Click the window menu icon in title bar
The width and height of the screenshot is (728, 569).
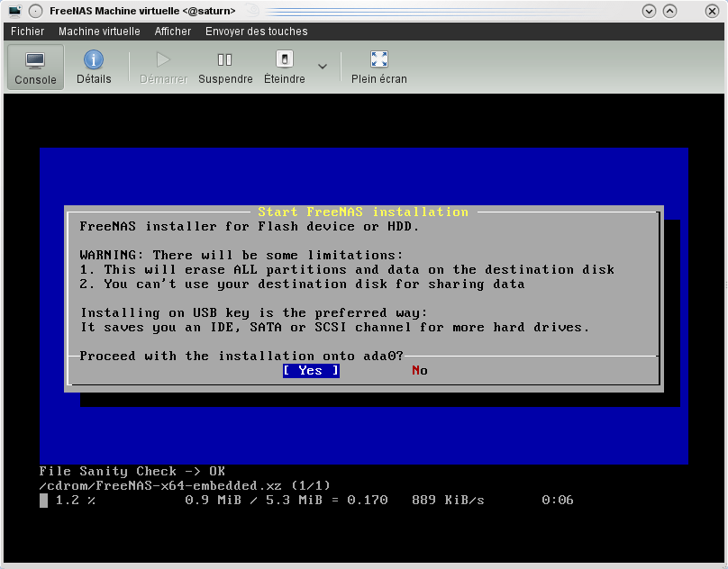coord(14,11)
